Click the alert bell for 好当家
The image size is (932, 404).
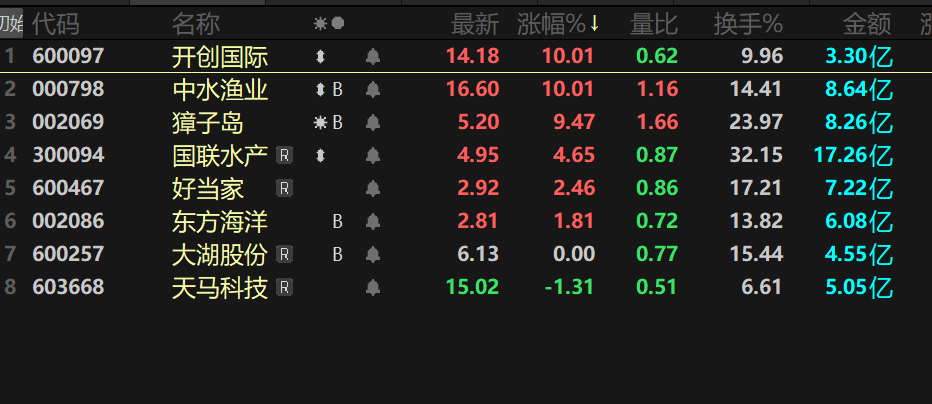point(373,189)
